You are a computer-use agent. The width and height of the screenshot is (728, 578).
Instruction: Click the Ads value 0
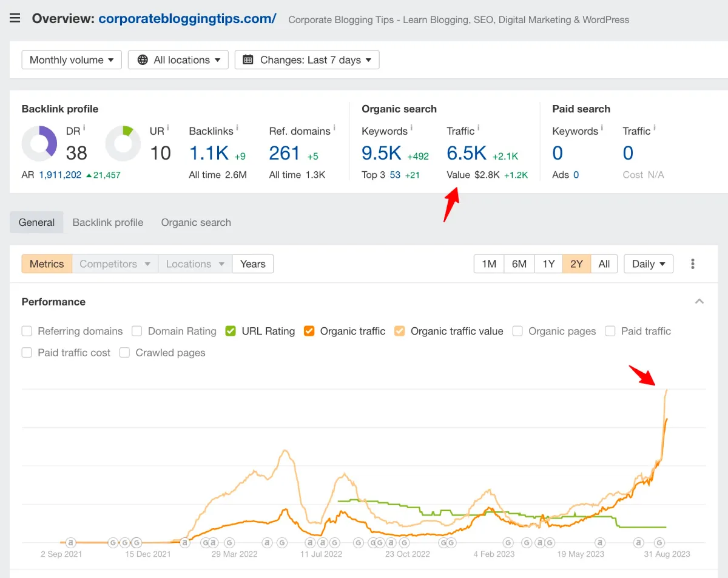point(576,175)
